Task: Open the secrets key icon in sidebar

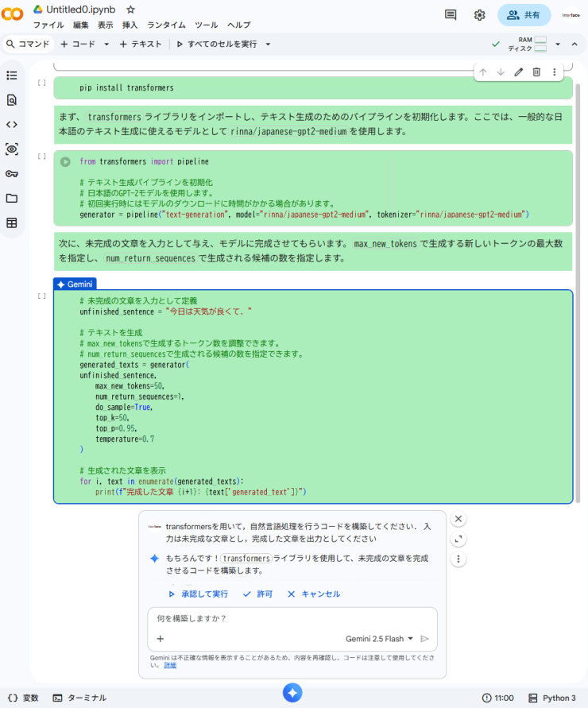Action: tap(12, 174)
